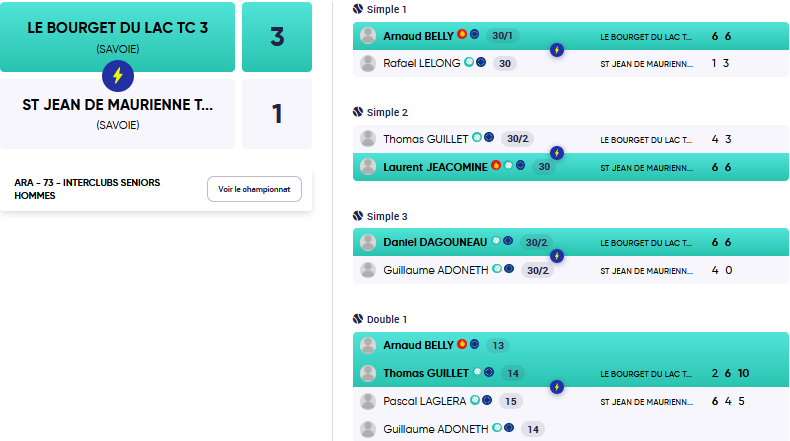Click the red flame badge beside Arnaud BELLY in Simple 1
Screen dimensions: 790x441
(462, 34)
